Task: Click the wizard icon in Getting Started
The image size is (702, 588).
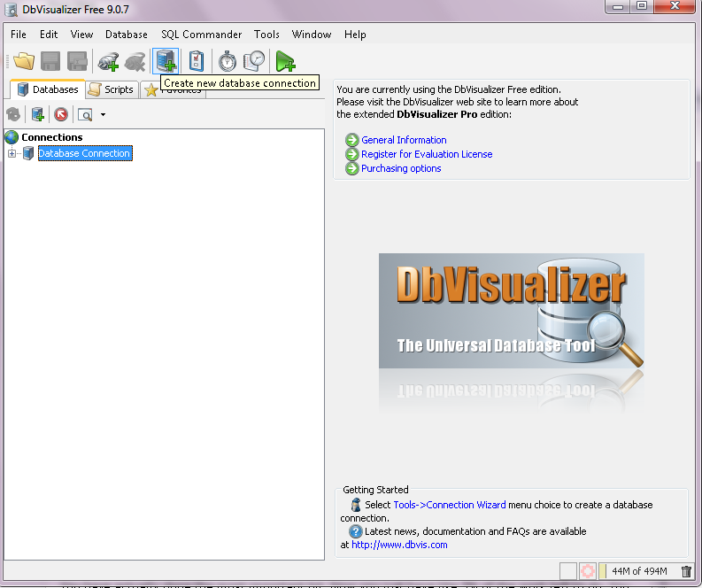Action: (356, 505)
